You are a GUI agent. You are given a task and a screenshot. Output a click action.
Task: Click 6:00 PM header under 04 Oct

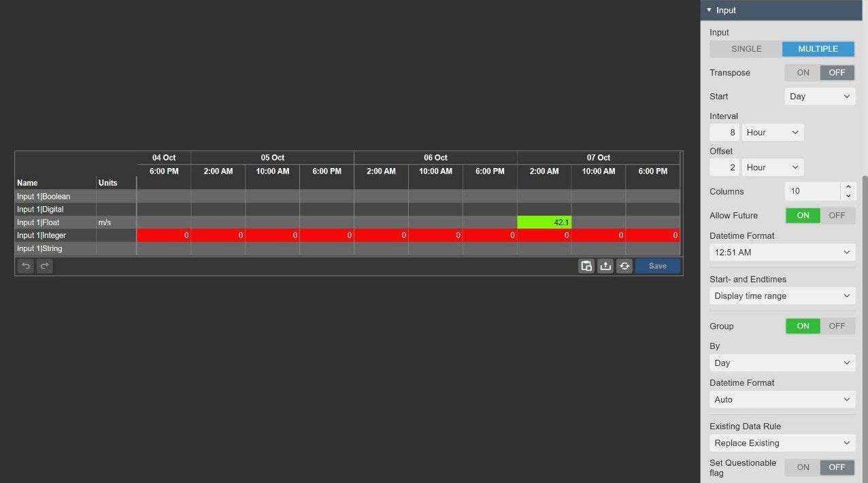(164, 171)
